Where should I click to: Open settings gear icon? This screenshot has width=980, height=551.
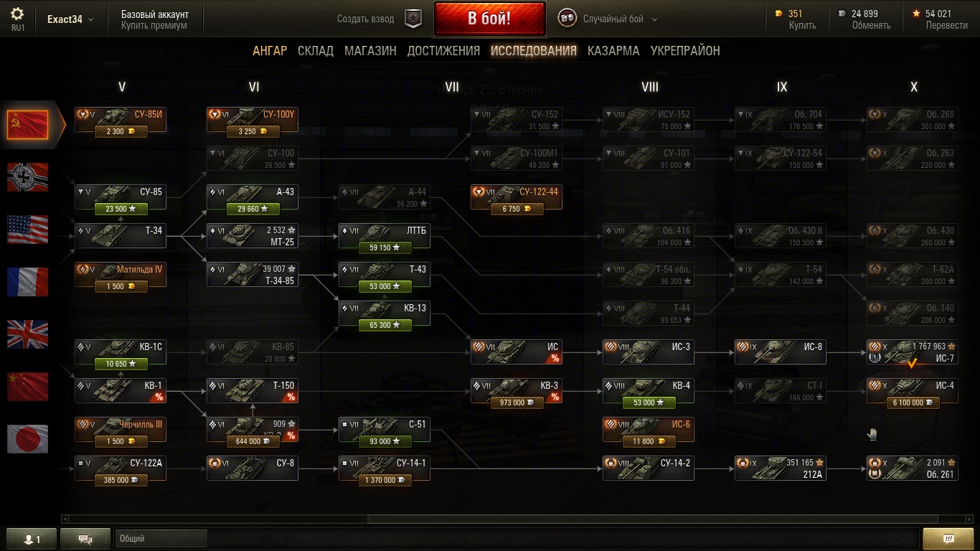coord(17,14)
